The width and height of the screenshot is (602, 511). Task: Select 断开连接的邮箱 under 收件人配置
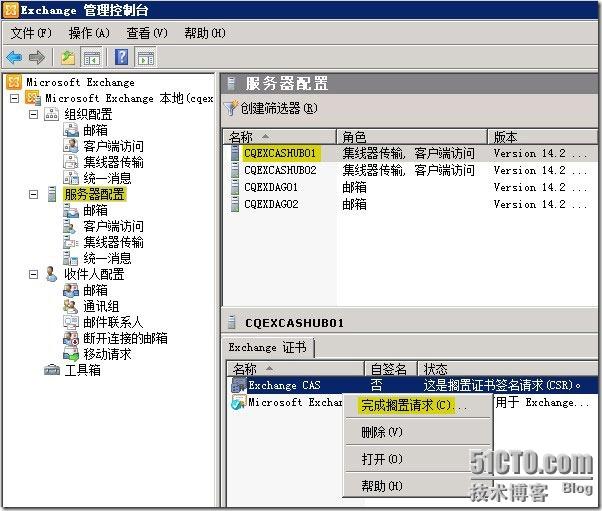point(125,338)
